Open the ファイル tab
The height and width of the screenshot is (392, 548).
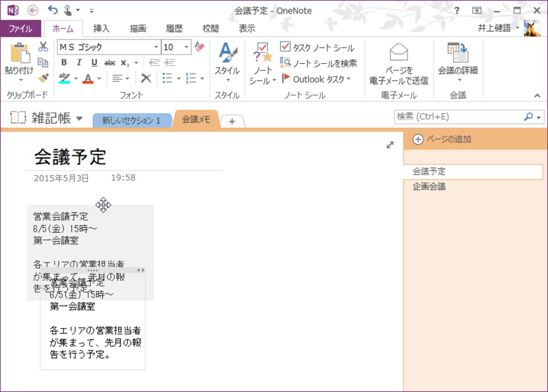[x=21, y=29]
